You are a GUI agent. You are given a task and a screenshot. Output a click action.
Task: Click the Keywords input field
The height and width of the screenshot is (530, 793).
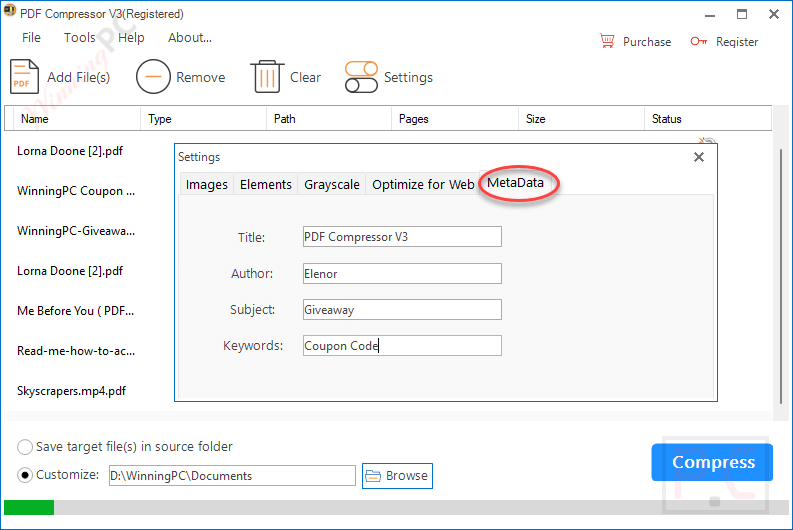point(402,345)
